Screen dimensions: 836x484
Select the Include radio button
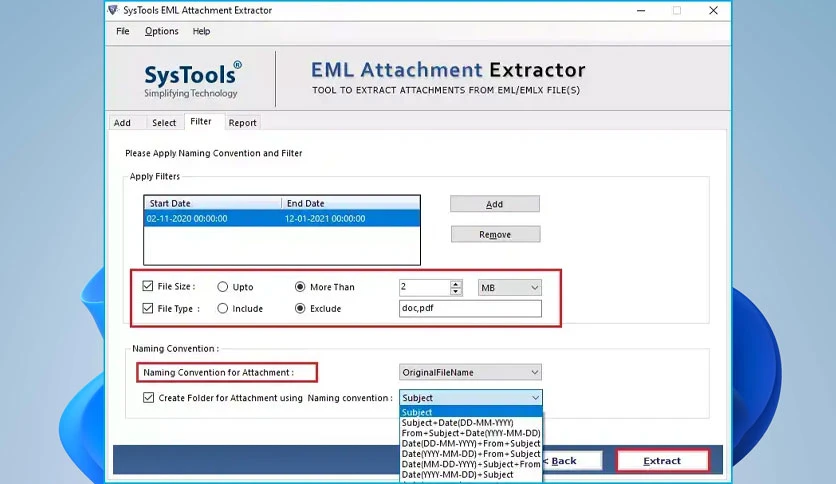(x=222, y=308)
